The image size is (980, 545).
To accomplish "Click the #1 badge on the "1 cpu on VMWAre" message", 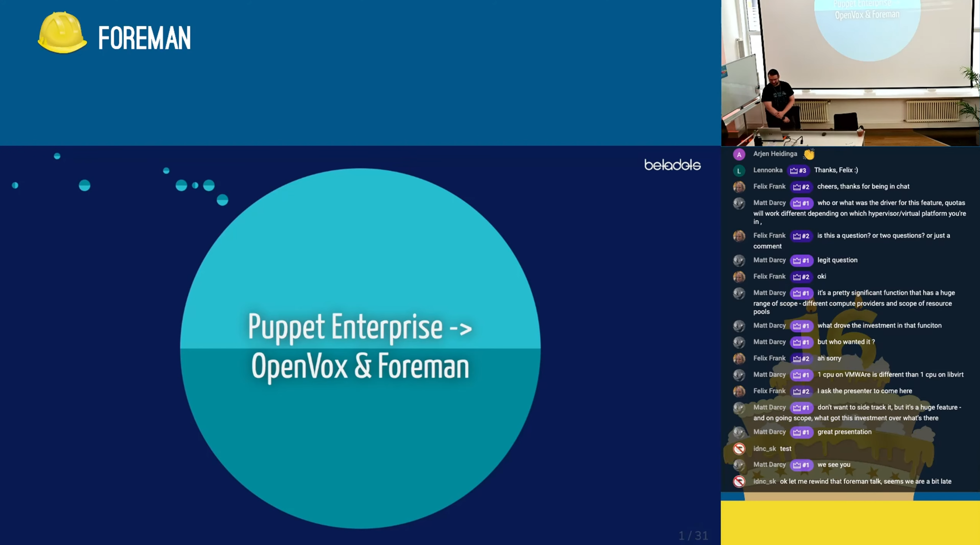I will [x=801, y=375].
